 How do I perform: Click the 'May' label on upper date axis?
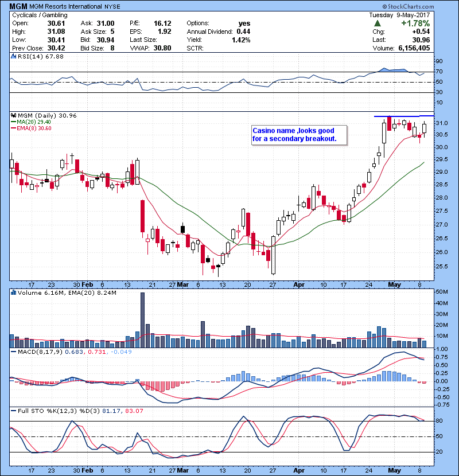(395, 284)
